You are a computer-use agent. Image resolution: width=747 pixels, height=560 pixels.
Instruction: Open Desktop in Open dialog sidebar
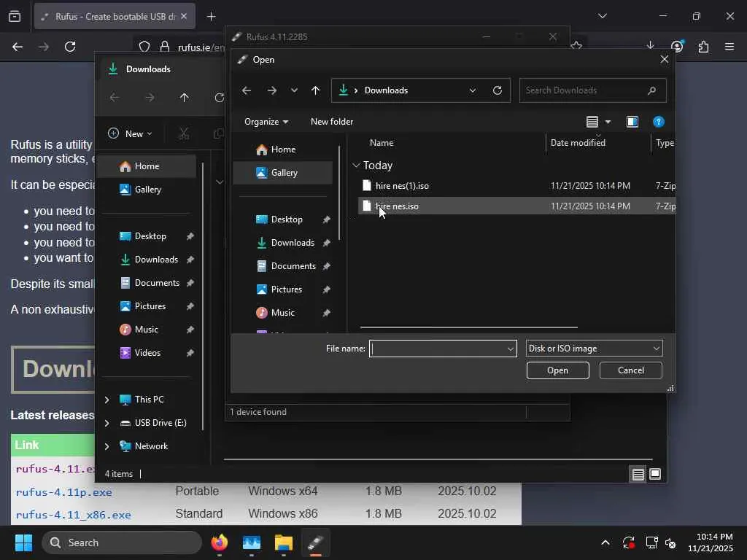(x=286, y=219)
